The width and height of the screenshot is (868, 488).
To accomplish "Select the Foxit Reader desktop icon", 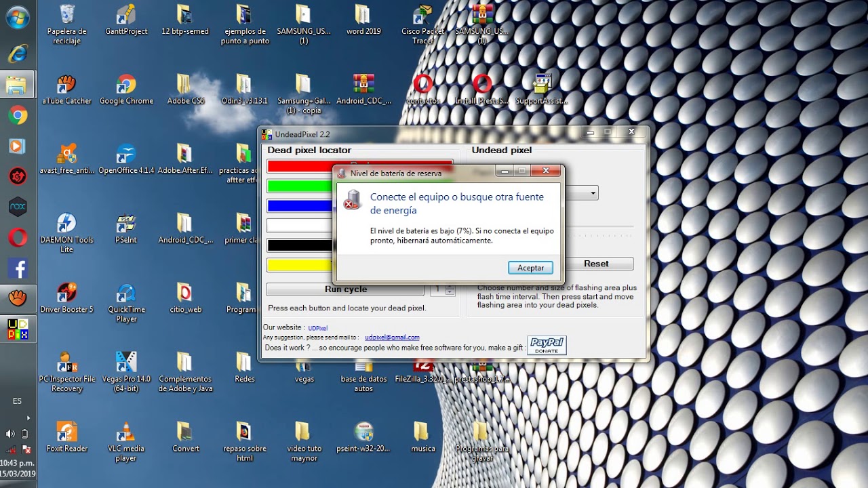I will pos(66,437).
